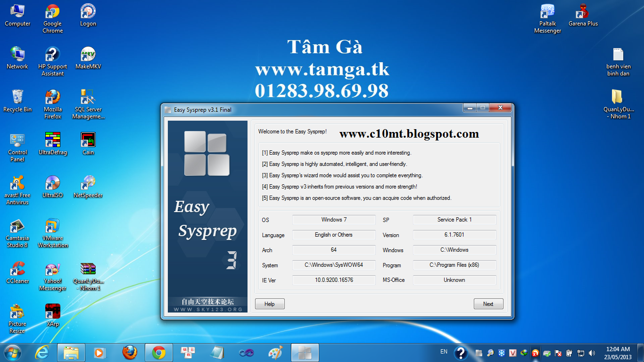Click the HP Support question-mark tray icon

tap(461, 353)
